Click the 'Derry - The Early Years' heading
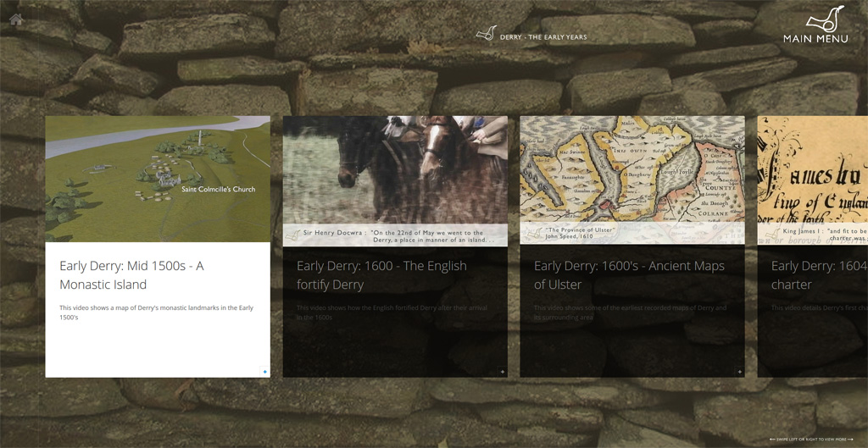Screen dimensions: 868x448 click(543, 37)
